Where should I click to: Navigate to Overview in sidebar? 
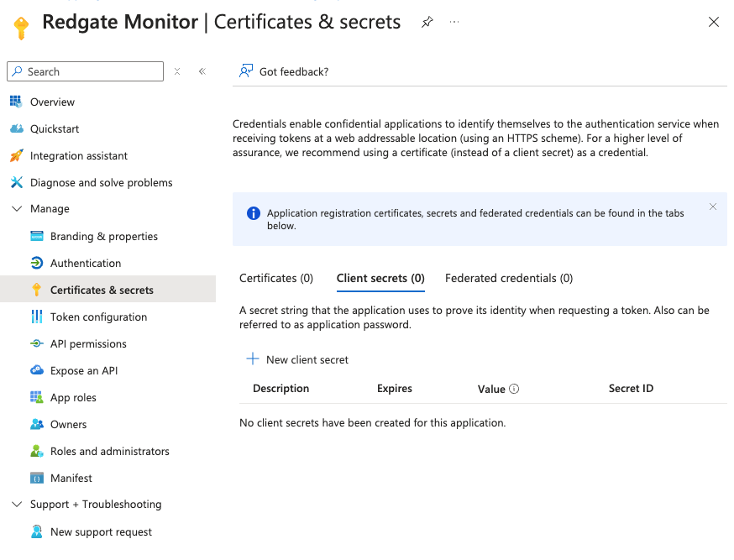(x=52, y=102)
